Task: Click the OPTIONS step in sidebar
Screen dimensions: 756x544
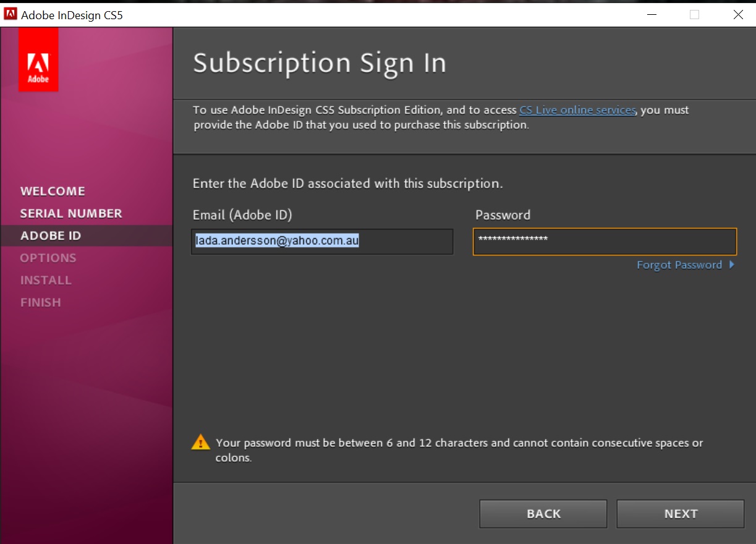Action: click(48, 258)
